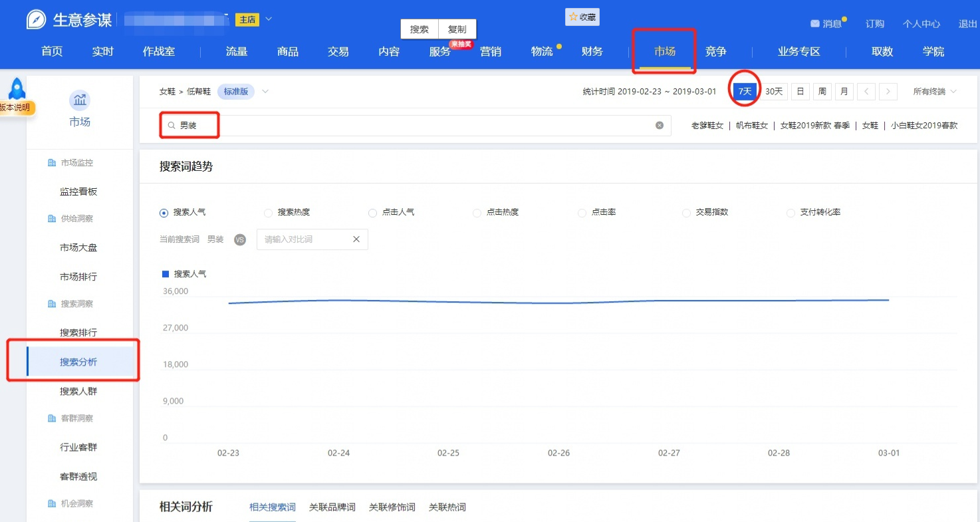Click the 生意参谋 compass logo
The height and width of the screenshot is (522, 980).
[x=36, y=20]
